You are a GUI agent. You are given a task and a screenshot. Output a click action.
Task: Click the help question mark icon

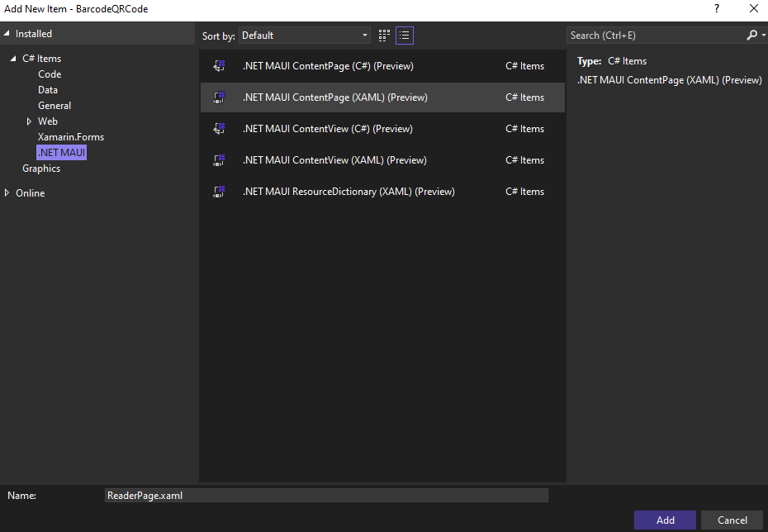tap(716, 9)
